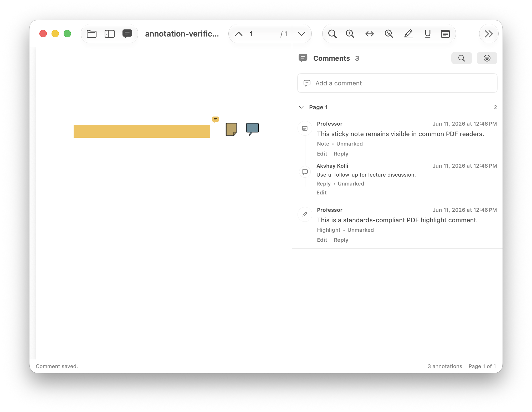Viewport: 532px width, 412px height.
Task: Click the Add a comment field
Action: [397, 83]
